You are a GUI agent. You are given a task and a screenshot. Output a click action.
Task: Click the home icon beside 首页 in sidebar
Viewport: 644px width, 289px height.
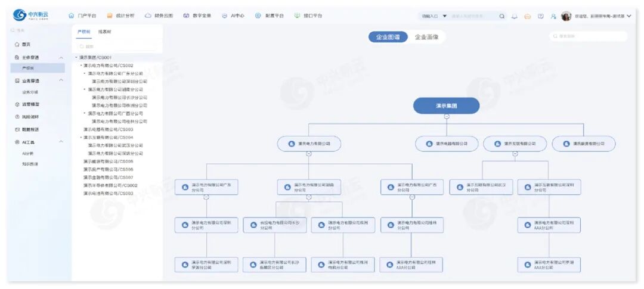point(17,45)
